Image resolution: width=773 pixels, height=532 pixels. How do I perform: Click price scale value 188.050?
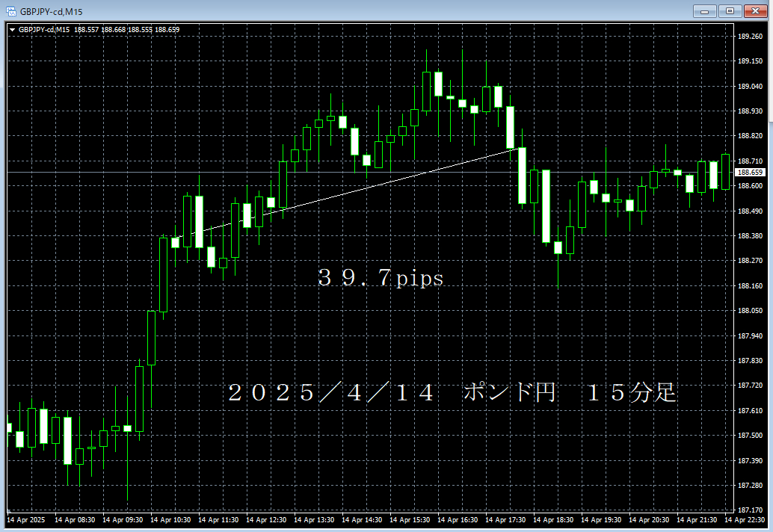750,311
